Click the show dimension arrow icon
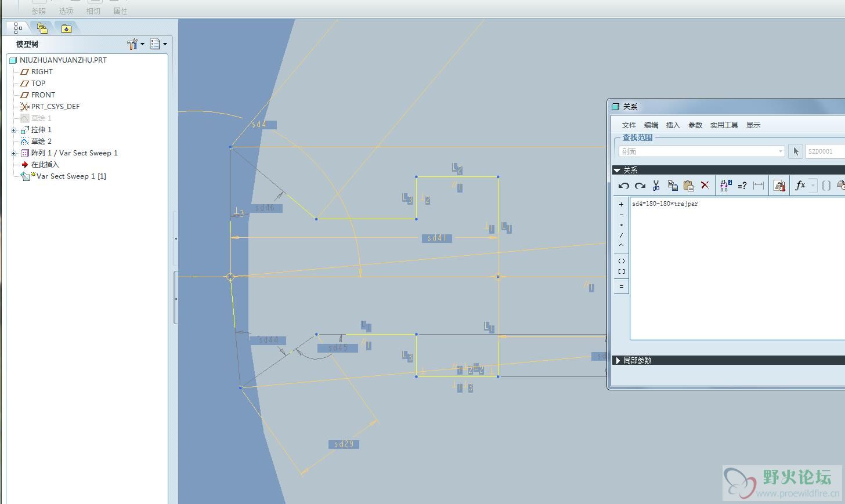Viewport: 845px width, 504px height. pyautogui.click(x=759, y=186)
